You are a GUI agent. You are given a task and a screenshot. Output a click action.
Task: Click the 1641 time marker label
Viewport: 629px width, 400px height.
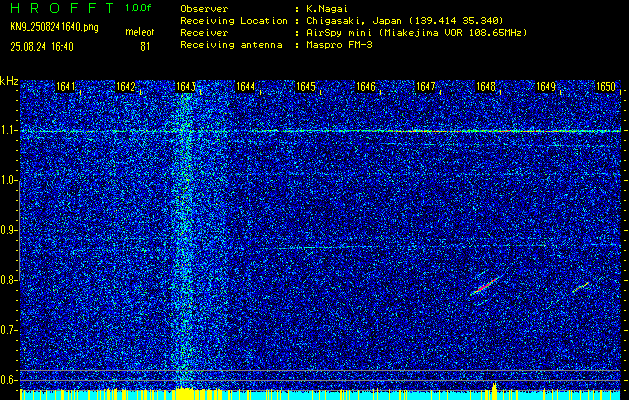(65, 87)
